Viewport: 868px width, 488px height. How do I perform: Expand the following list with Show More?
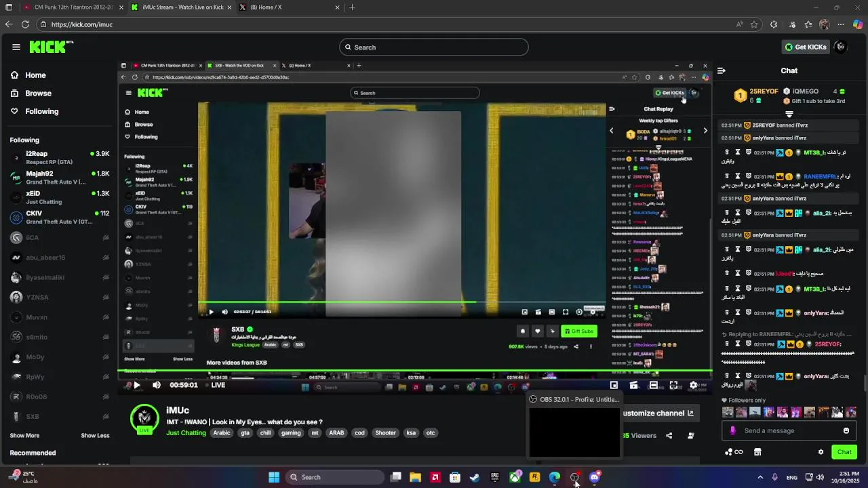pos(24,435)
